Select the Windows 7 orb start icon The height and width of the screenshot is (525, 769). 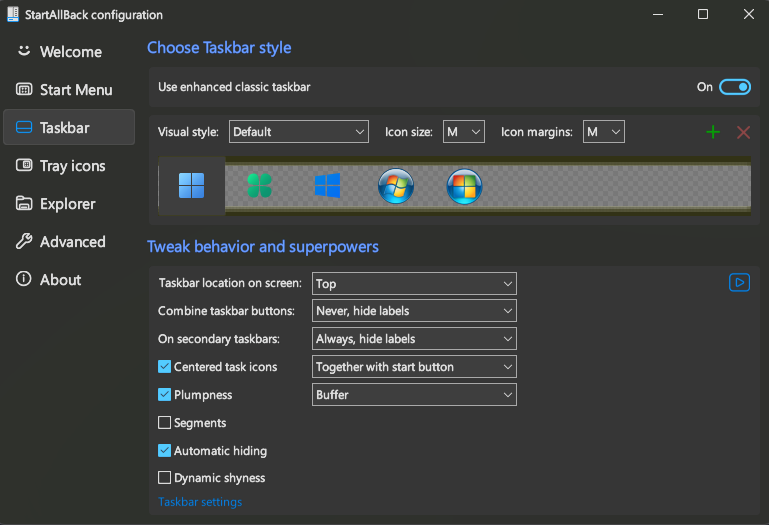click(396, 186)
